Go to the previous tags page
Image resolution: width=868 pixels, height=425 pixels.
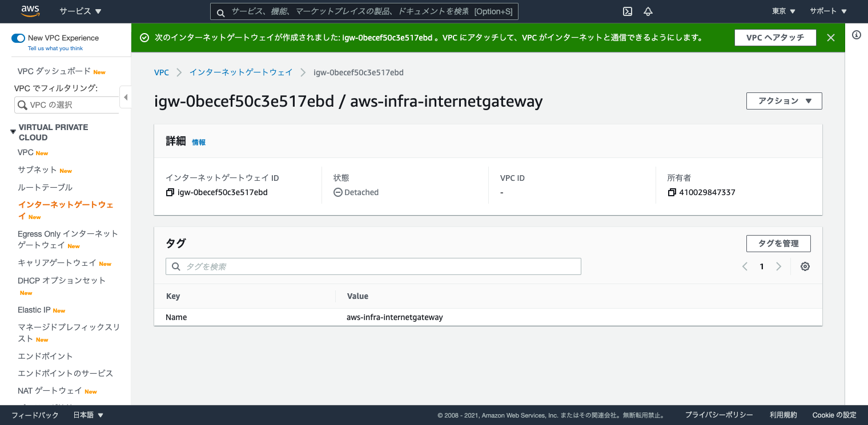745,266
